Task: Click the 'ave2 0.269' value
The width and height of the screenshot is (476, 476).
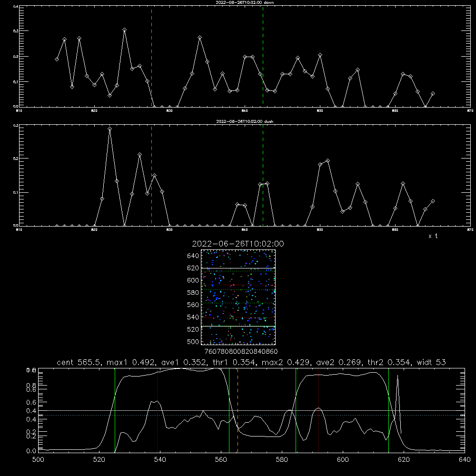Action: [339, 362]
